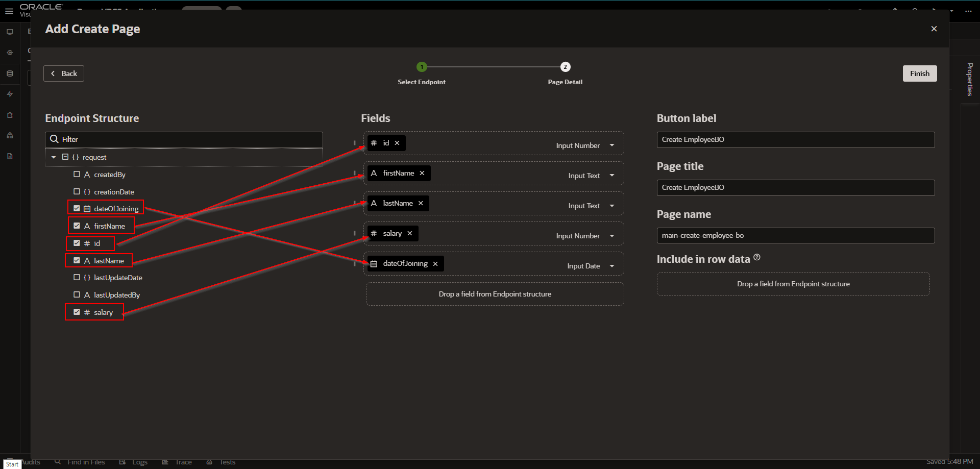Open the Components panel icon
The image size is (980, 469).
[x=10, y=115]
